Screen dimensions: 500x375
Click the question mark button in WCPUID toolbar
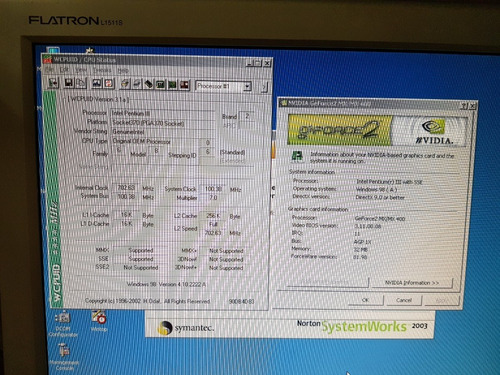pos(264,88)
